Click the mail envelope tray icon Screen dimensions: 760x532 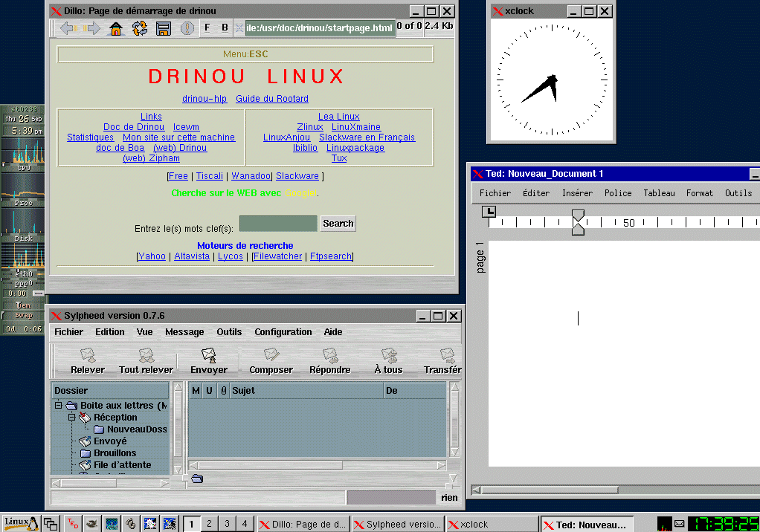click(680, 524)
